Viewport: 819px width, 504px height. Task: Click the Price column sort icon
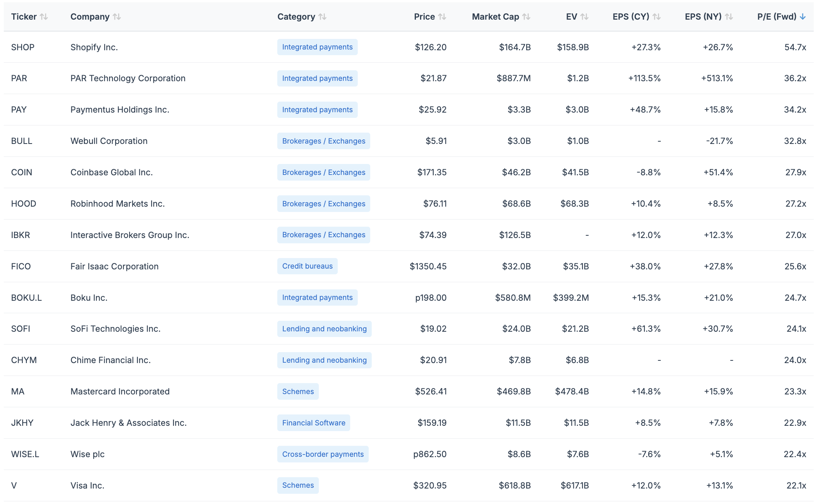442,17
